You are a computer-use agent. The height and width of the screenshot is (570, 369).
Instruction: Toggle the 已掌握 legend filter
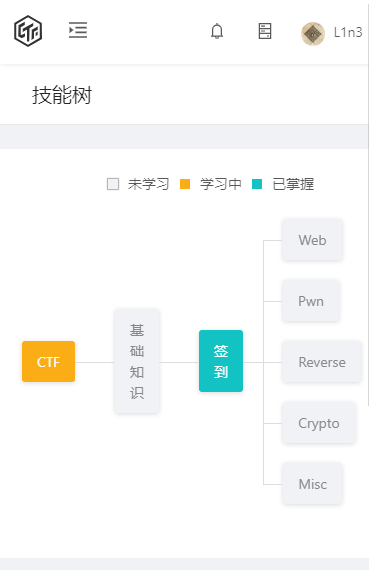(283, 184)
